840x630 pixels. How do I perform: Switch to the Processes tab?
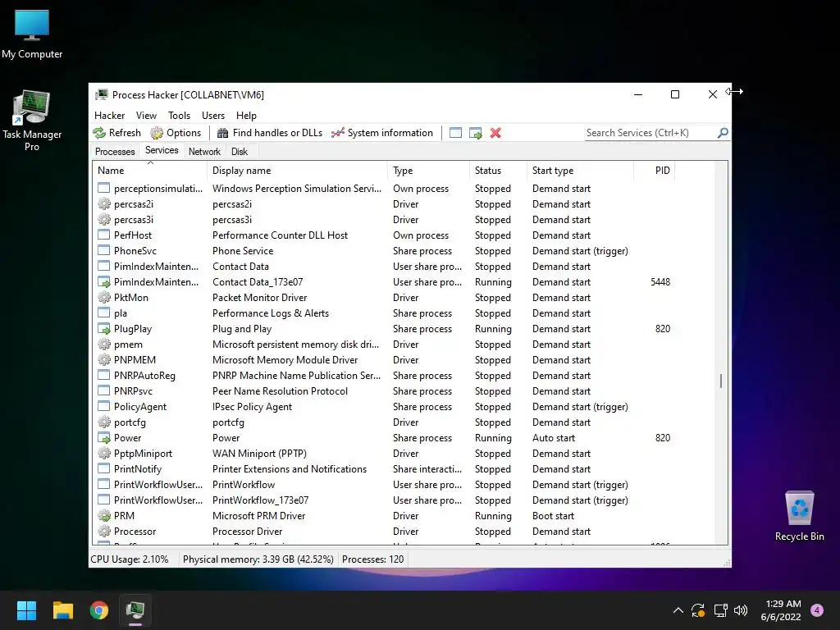pyautogui.click(x=115, y=152)
